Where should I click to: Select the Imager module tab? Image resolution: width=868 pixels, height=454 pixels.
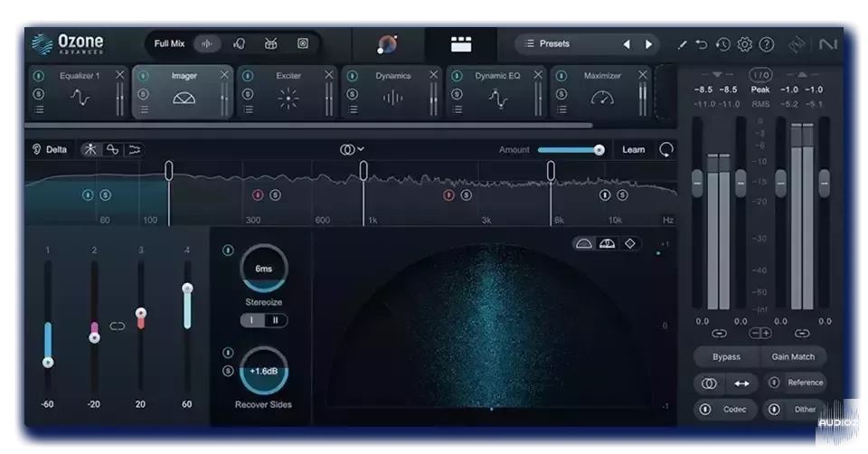coord(182,92)
